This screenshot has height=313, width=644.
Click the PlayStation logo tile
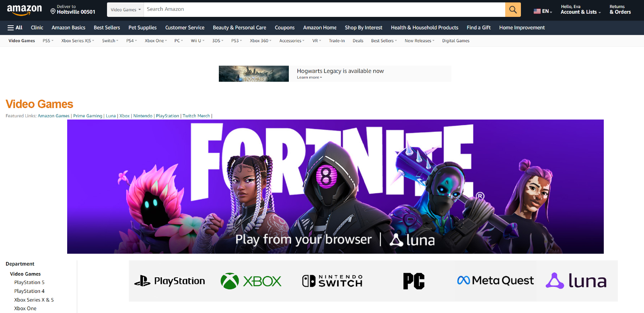click(169, 281)
